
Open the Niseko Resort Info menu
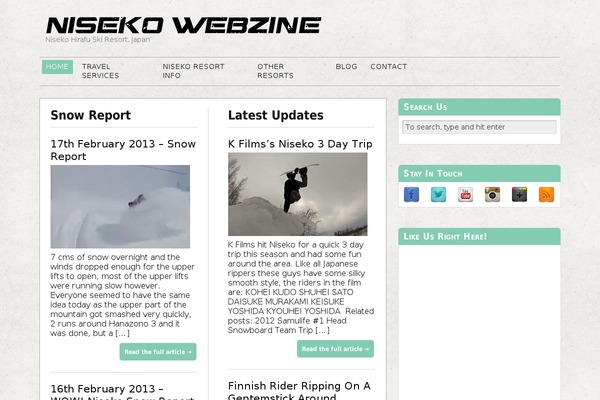[x=193, y=71]
